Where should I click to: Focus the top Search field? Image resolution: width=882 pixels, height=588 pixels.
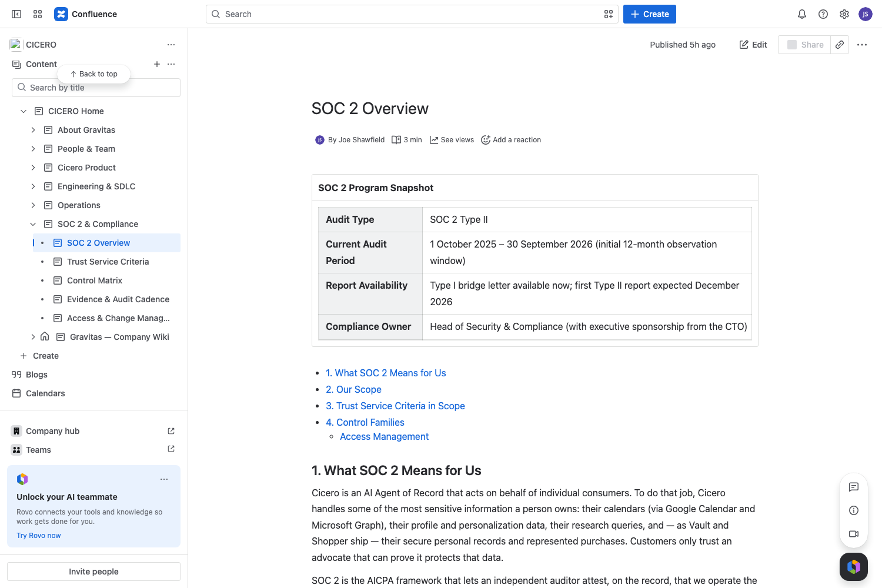[x=412, y=14]
